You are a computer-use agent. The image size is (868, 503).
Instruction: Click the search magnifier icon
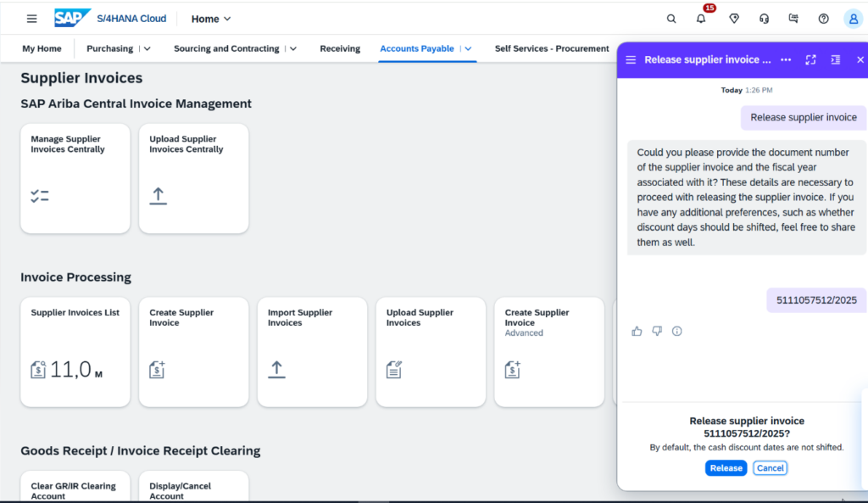(671, 19)
